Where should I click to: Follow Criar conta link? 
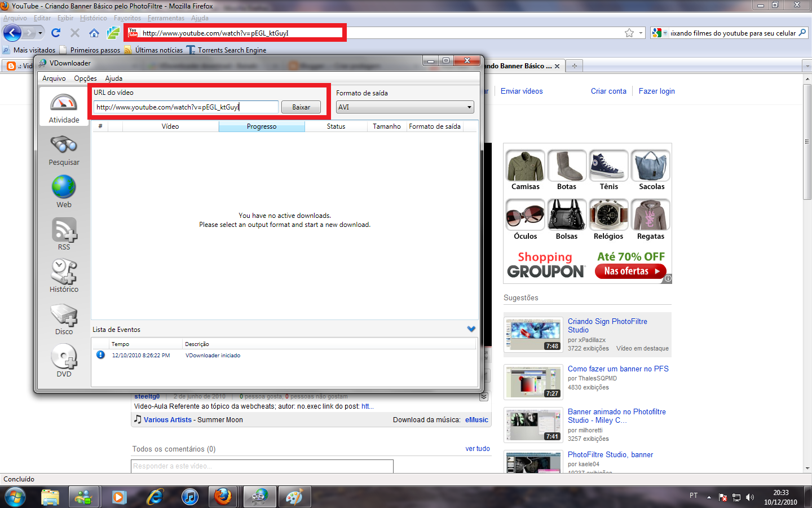pyautogui.click(x=608, y=91)
